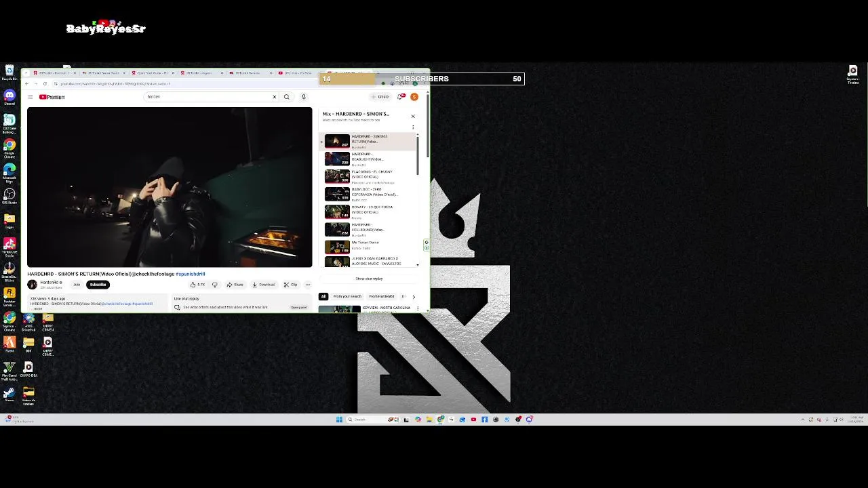Click the Clip scissors button

click(x=291, y=285)
